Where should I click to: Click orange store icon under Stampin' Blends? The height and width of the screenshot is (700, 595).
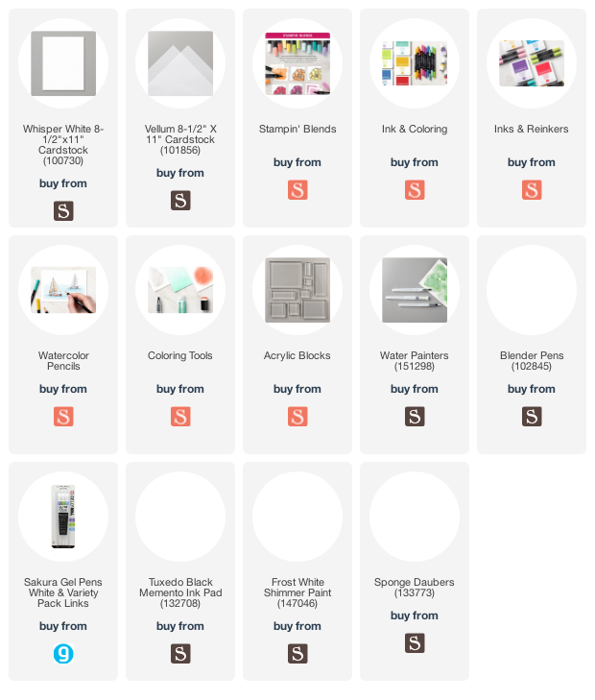pos(297,190)
